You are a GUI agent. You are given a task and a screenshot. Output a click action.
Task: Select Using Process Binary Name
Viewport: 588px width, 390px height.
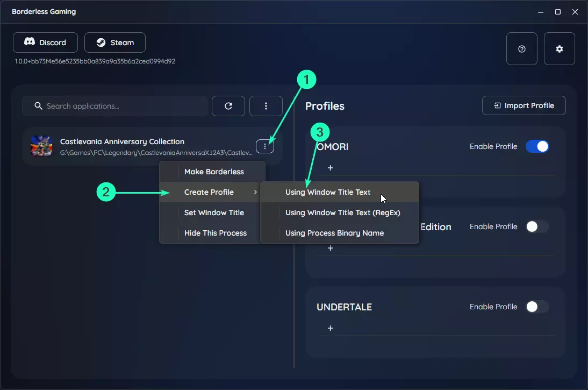coord(339,233)
